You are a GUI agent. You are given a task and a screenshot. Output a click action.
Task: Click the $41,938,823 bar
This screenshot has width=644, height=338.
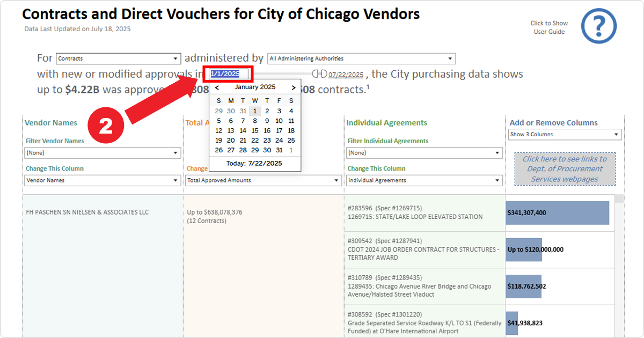tap(512, 323)
